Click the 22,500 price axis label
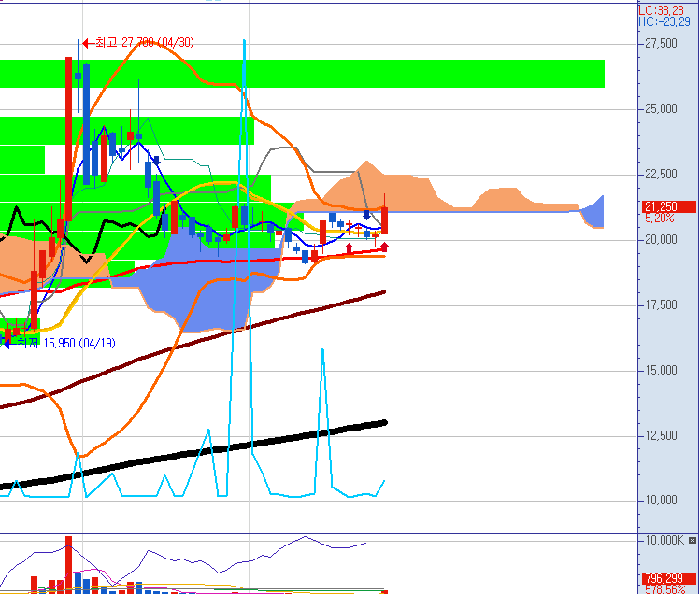This screenshot has height=594, width=700. coord(661,174)
